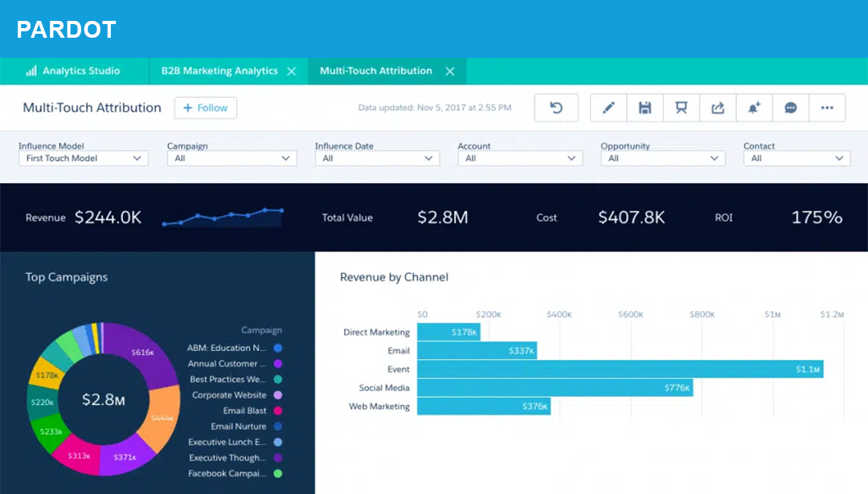868x494 pixels.
Task: Set notification with bell plus icon
Action: pyautogui.click(x=754, y=108)
